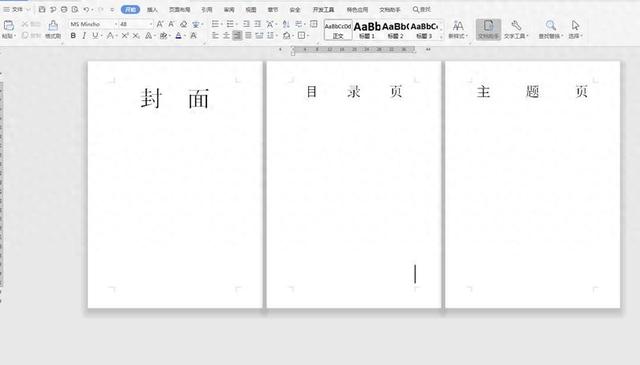Click the Distributed alignment icon
This screenshot has height=365, width=640.
coord(259,36)
